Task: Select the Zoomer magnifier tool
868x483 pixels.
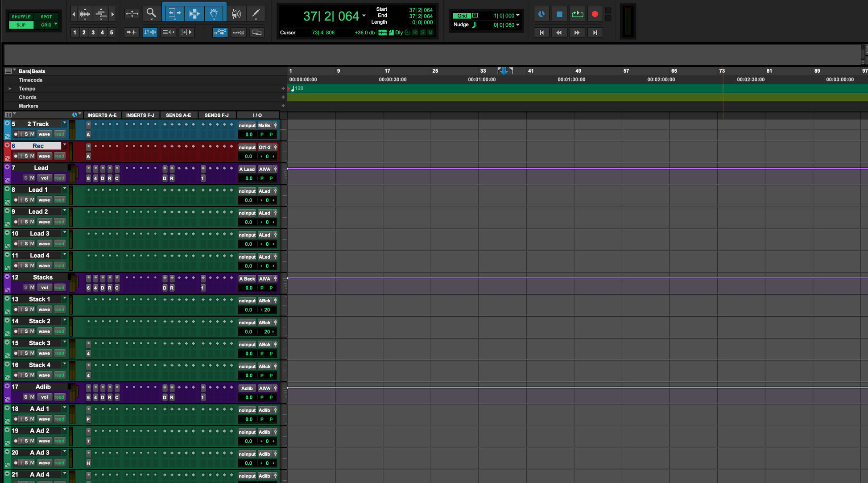Action: pos(151,13)
